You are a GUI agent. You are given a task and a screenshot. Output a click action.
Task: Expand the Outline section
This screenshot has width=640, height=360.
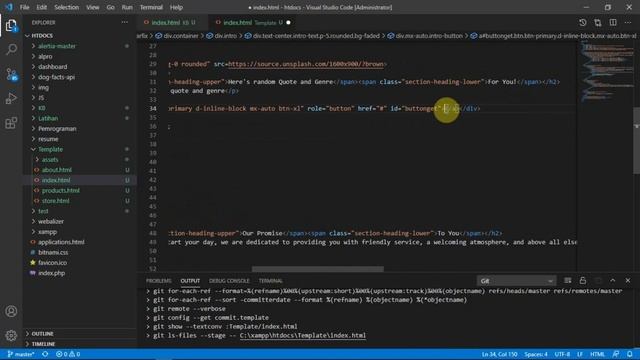point(80,334)
